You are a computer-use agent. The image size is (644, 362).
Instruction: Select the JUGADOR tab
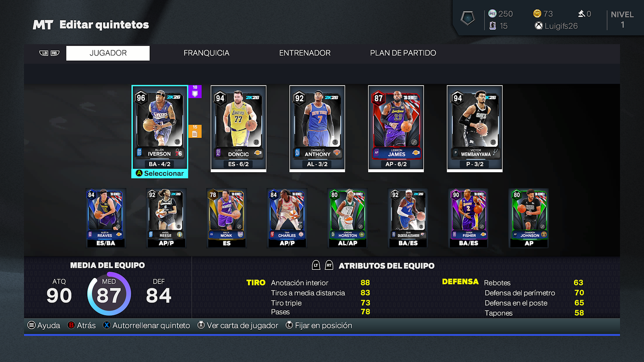pos(108,53)
